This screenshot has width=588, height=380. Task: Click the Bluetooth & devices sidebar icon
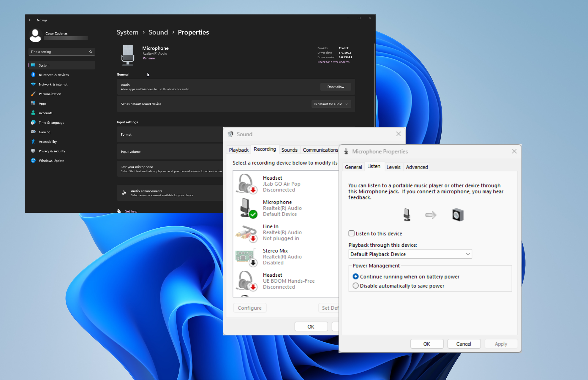33,75
